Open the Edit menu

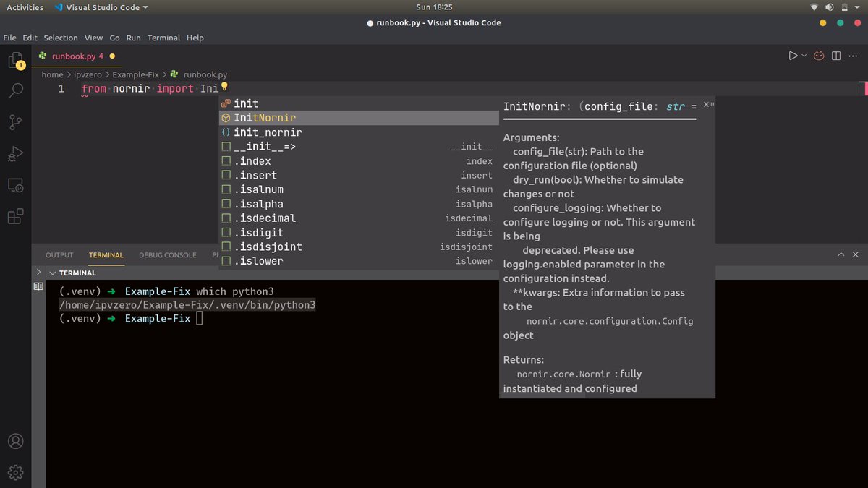[30, 38]
